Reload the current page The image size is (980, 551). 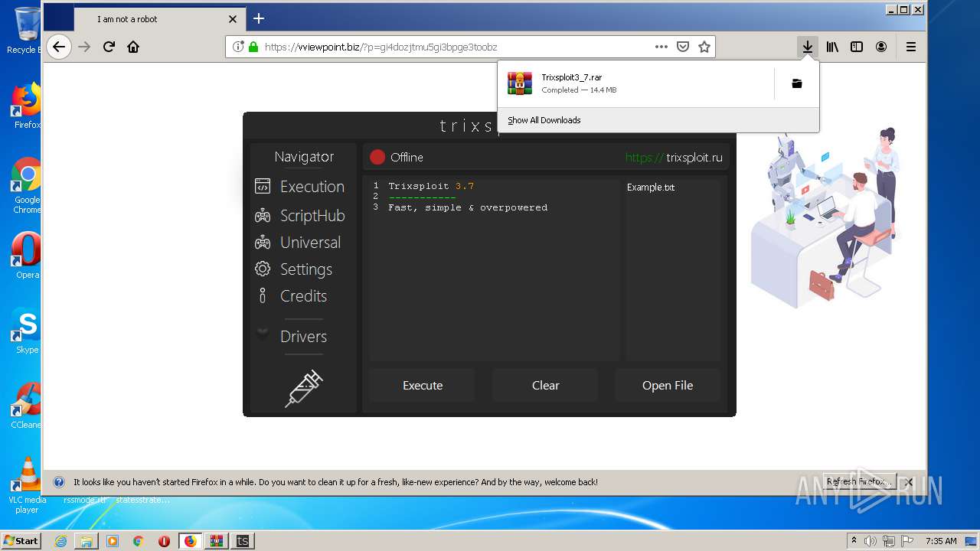109,47
